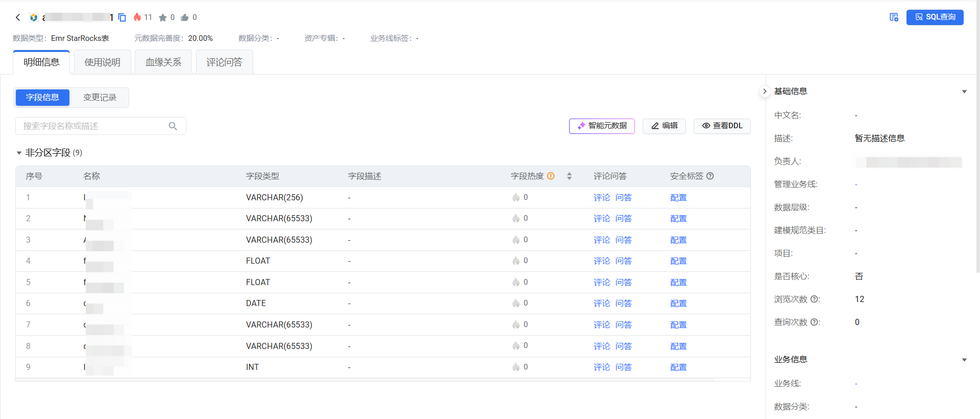Click the 浏览次数 help icon
This screenshot has width=980, height=419.
pyautogui.click(x=814, y=299)
